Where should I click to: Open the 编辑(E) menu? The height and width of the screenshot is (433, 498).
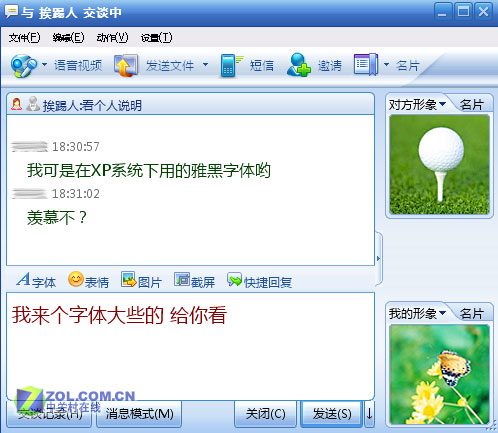(68, 38)
